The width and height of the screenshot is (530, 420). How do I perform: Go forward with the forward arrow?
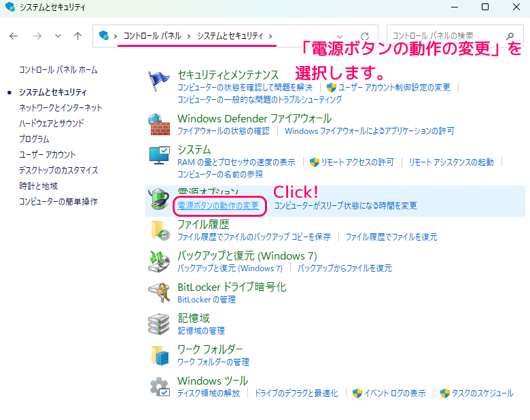(x=37, y=36)
